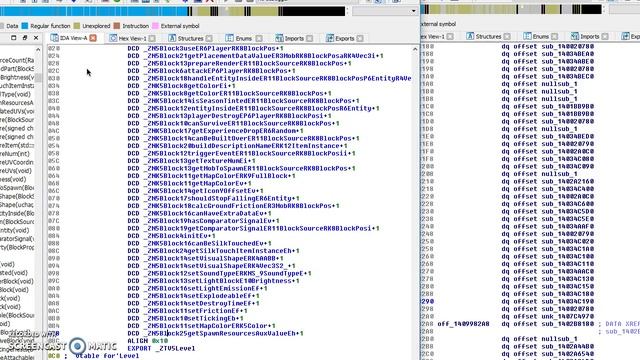
Task: Click the IDA View-A tab icon
Action: point(54,38)
